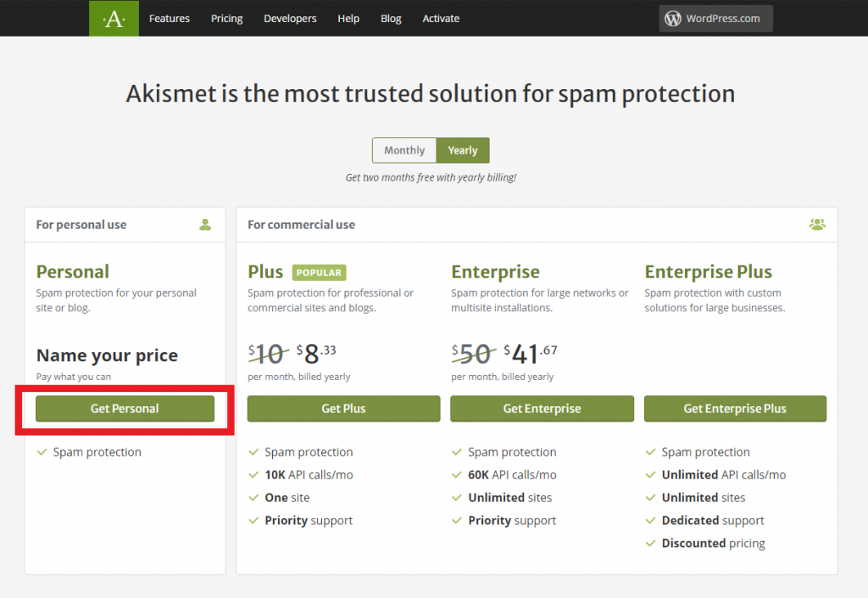Viewport: 868px width, 598px height.
Task: Click the Enterprise Plus plan heading
Action: click(709, 272)
